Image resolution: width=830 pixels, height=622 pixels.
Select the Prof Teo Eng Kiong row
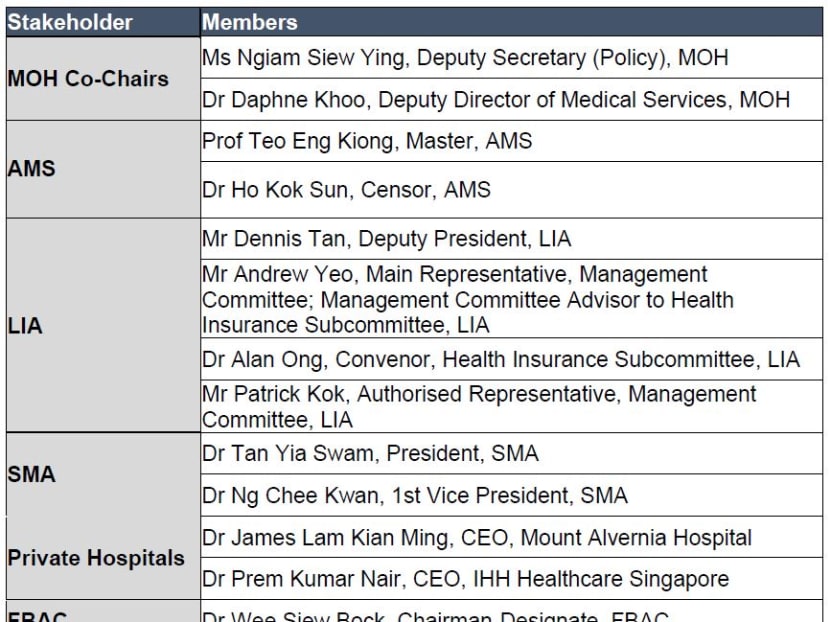point(511,141)
